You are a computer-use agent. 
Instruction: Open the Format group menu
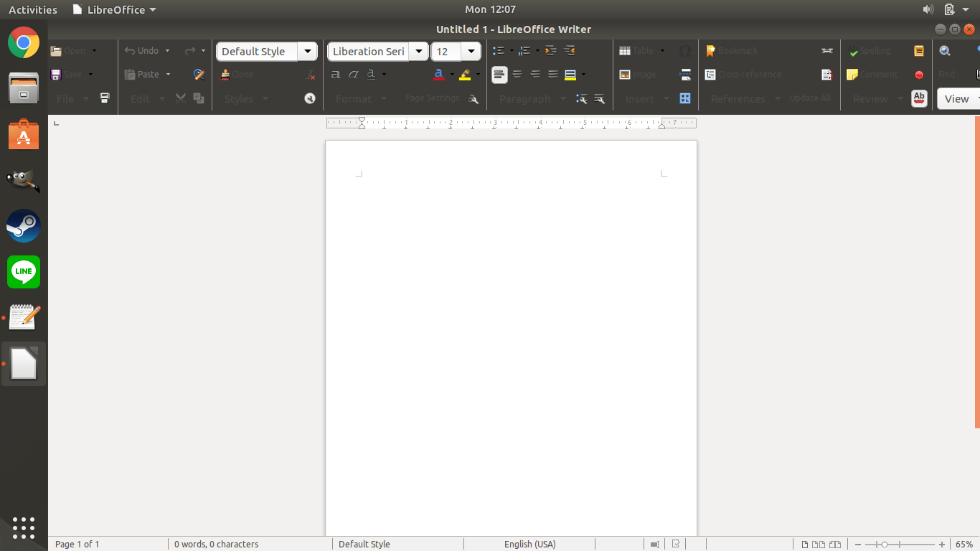pyautogui.click(x=361, y=99)
